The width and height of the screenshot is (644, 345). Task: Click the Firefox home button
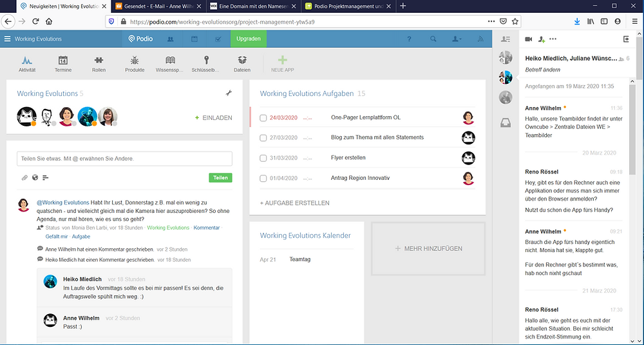(49, 21)
